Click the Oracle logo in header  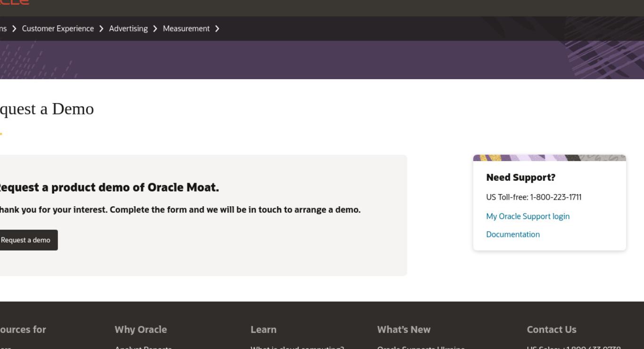(x=14, y=2)
